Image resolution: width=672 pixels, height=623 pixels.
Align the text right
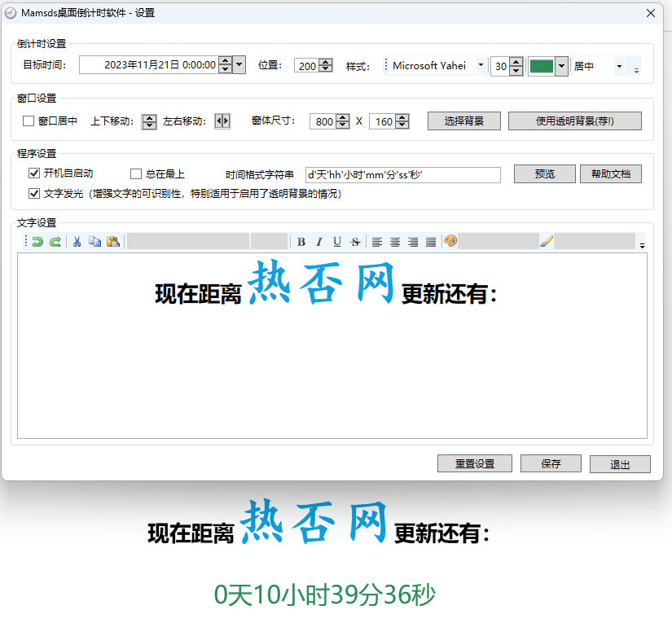pyautogui.click(x=413, y=242)
